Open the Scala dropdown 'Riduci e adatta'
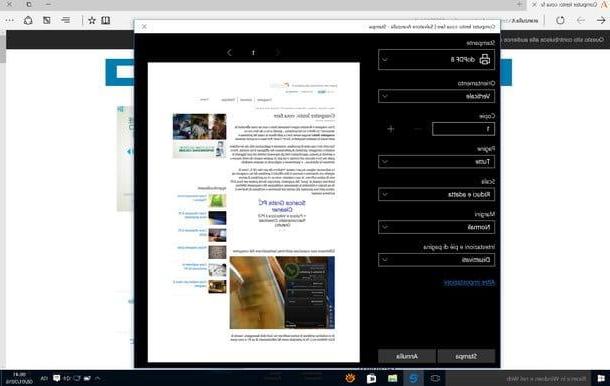 (x=436, y=194)
